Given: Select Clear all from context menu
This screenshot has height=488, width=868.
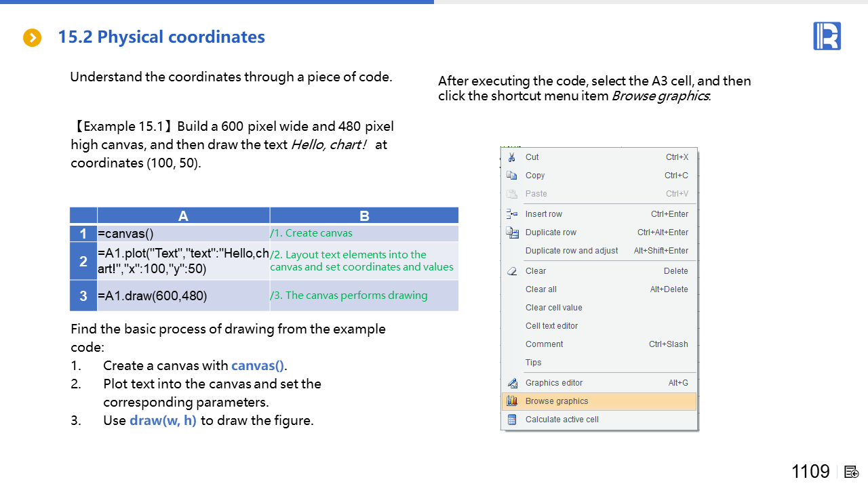Looking at the screenshot, I should click(541, 289).
